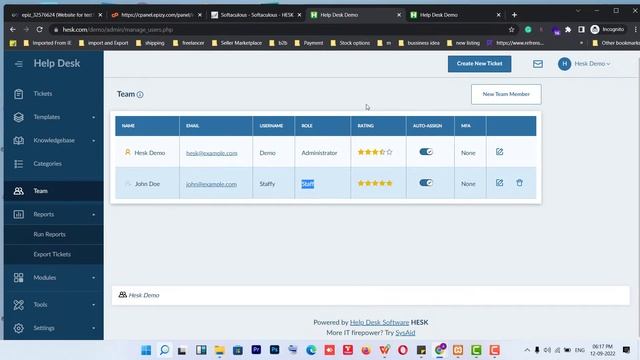Click New Team Member button
This screenshot has height=360, width=640.
coord(506,94)
